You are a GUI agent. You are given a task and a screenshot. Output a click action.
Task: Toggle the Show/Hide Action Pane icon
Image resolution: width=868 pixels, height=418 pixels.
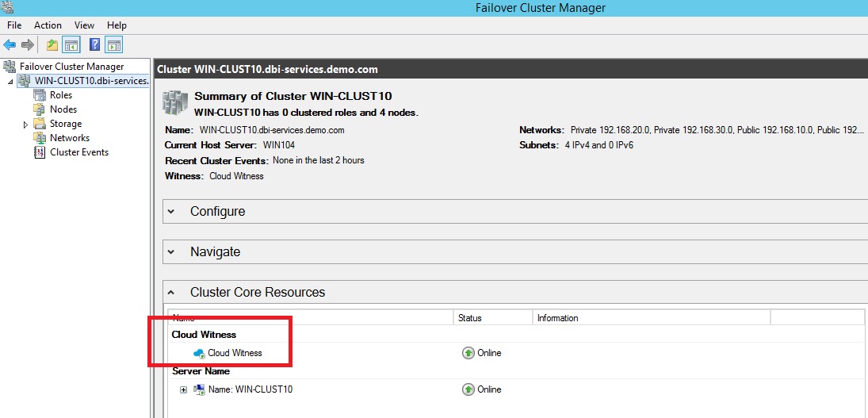(114, 45)
